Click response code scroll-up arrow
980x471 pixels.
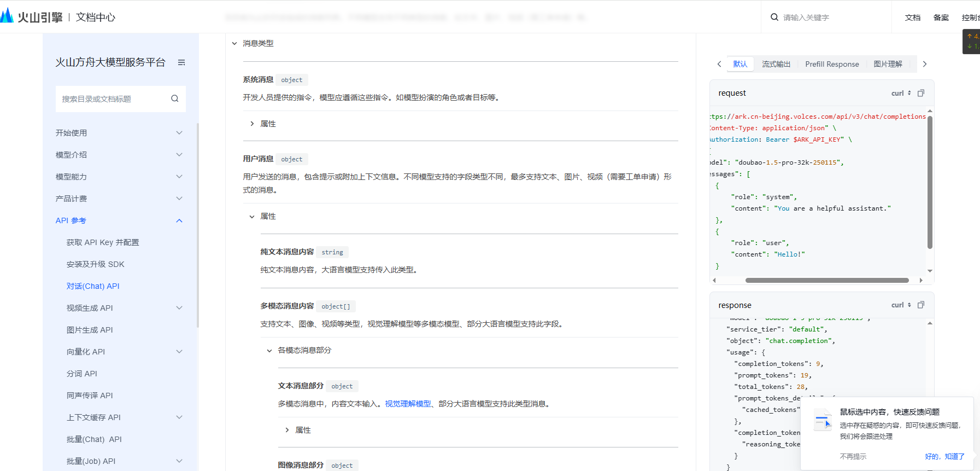(x=930, y=323)
